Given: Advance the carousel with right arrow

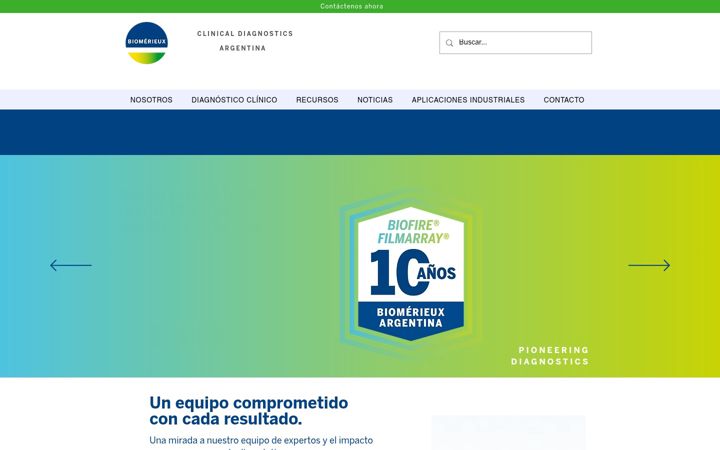Looking at the screenshot, I should [649, 265].
